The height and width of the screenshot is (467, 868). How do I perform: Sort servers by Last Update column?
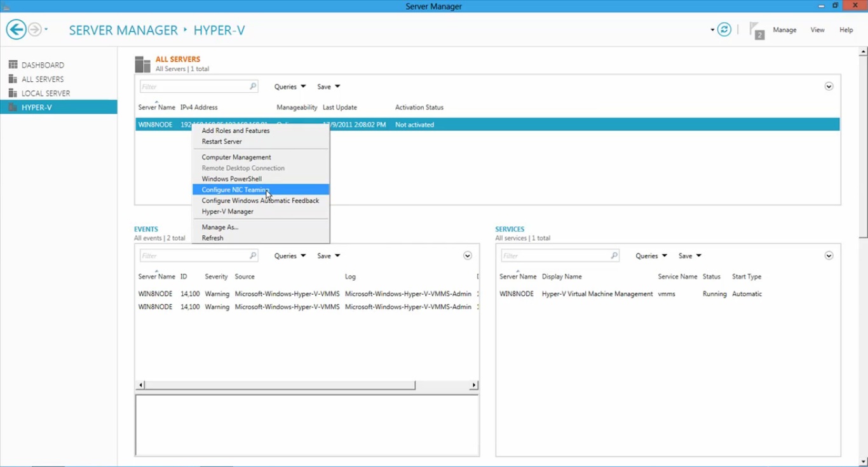click(x=339, y=107)
